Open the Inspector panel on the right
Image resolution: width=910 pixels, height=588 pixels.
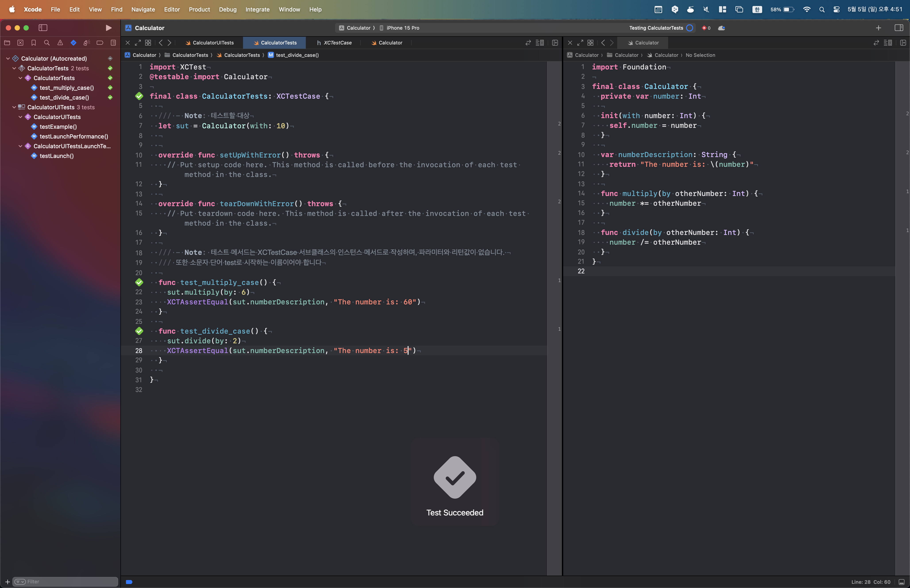coord(899,27)
